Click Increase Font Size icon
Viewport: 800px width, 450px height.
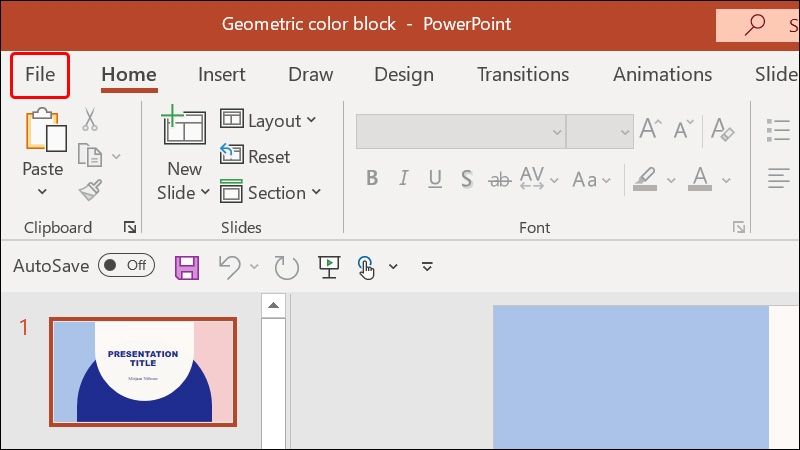click(651, 129)
